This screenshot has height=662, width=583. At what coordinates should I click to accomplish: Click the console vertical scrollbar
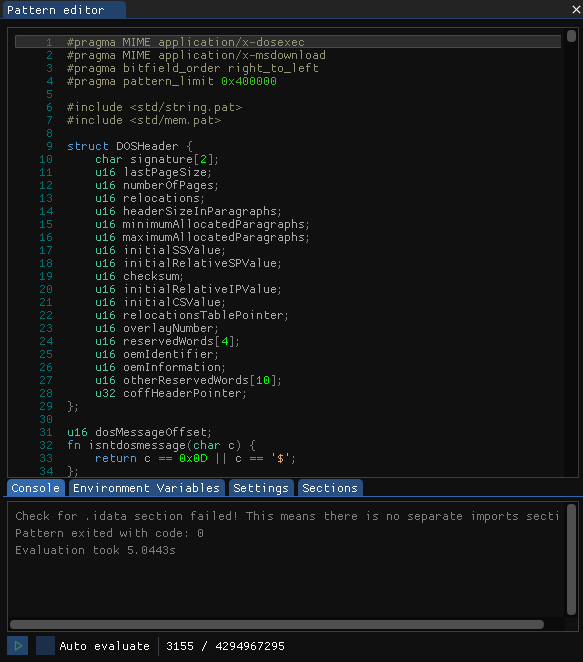click(x=571, y=559)
